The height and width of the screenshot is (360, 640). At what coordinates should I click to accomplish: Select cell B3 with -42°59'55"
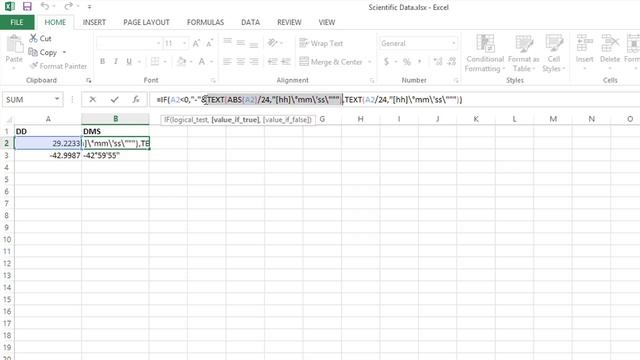tap(116, 156)
